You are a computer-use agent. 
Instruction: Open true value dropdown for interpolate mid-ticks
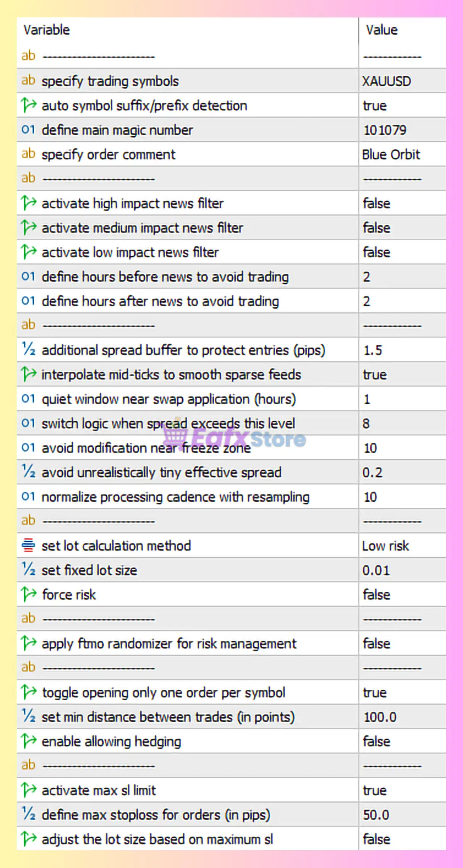click(x=375, y=375)
